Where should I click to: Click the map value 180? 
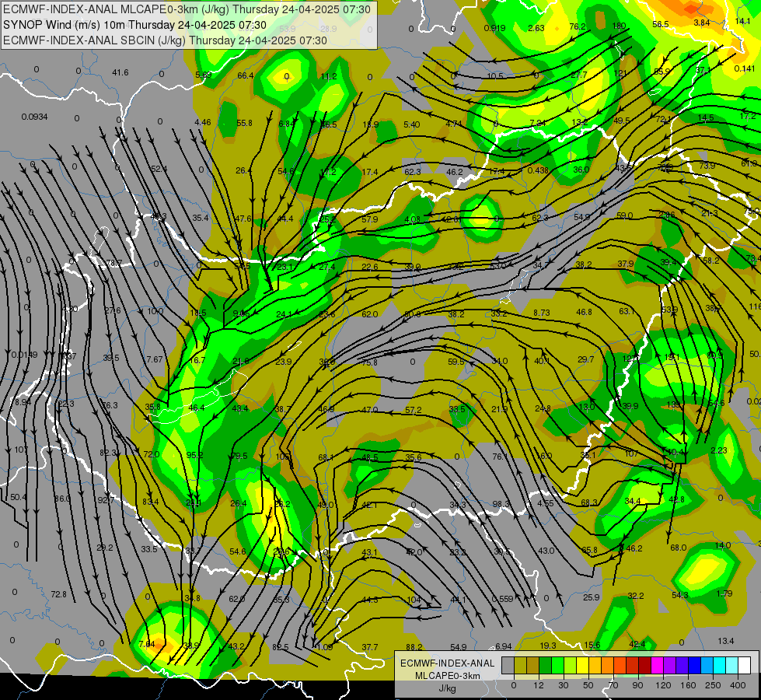point(620,26)
